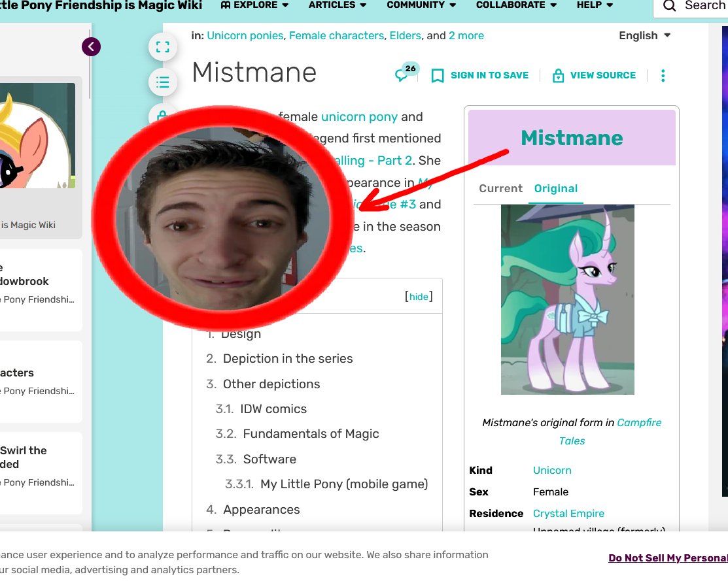
Task: Open the English language dropdown
Action: 644,36
